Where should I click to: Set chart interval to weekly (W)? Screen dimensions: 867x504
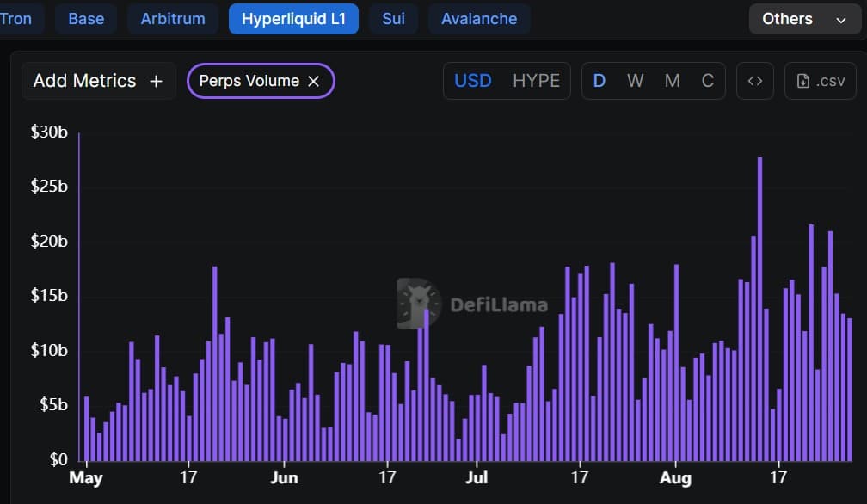click(x=635, y=81)
